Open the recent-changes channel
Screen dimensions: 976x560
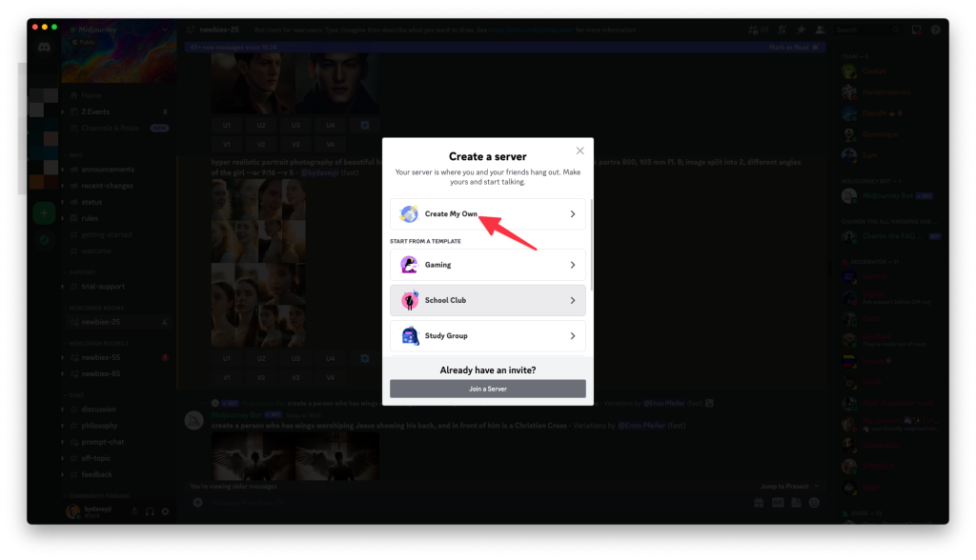pyautogui.click(x=118, y=186)
